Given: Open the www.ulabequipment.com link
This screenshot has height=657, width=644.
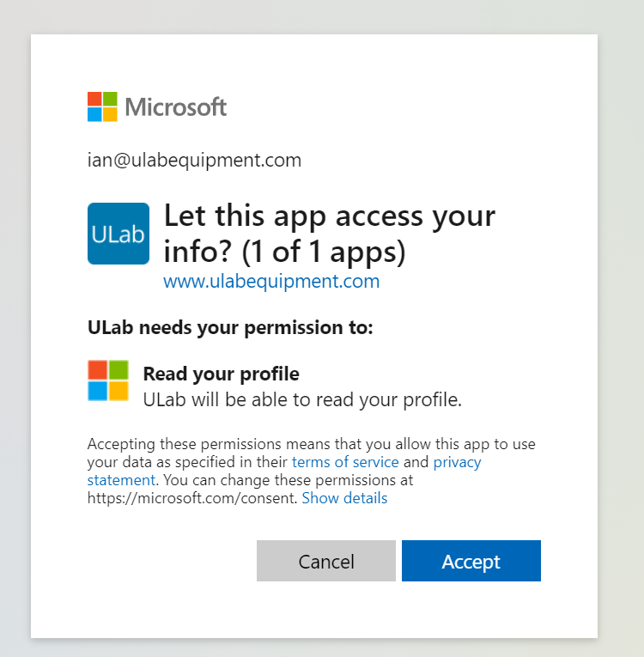Looking at the screenshot, I should coord(271,281).
